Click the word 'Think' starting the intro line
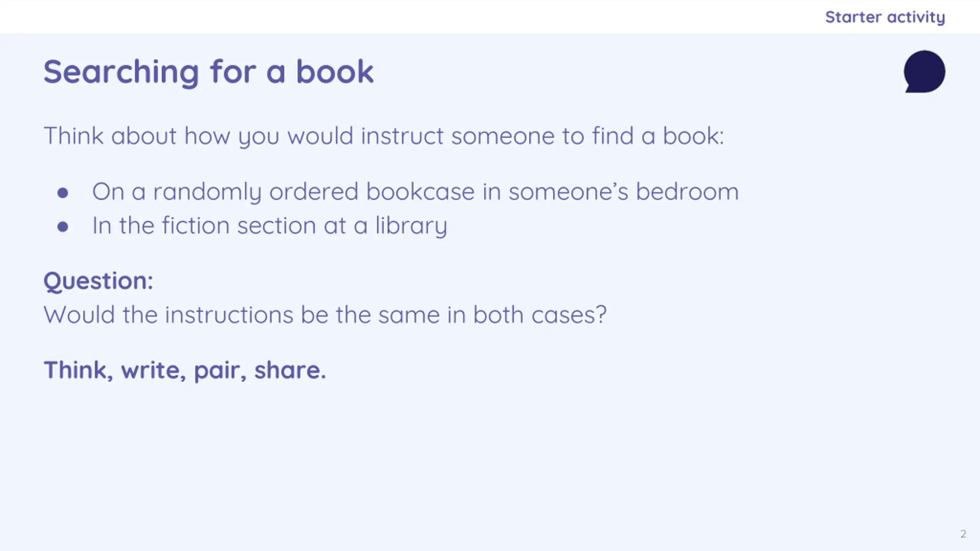Image resolution: width=980 pixels, height=551 pixels. click(x=73, y=135)
